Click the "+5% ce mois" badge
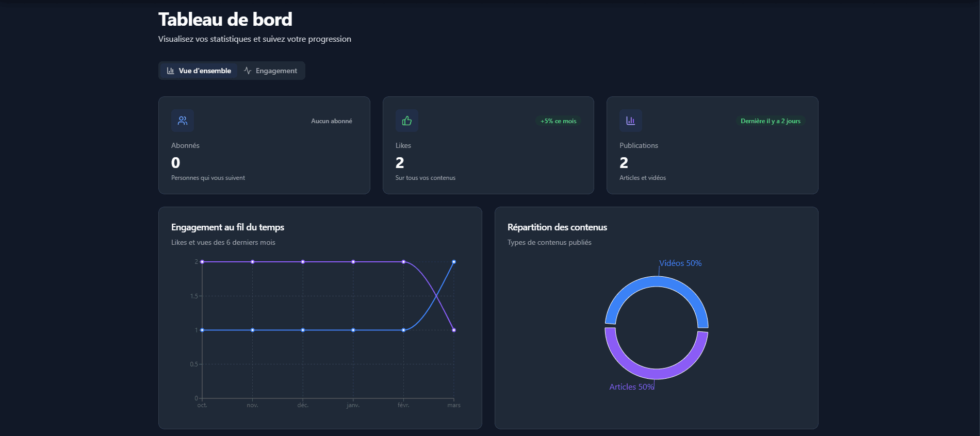The image size is (980, 436). (558, 121)
